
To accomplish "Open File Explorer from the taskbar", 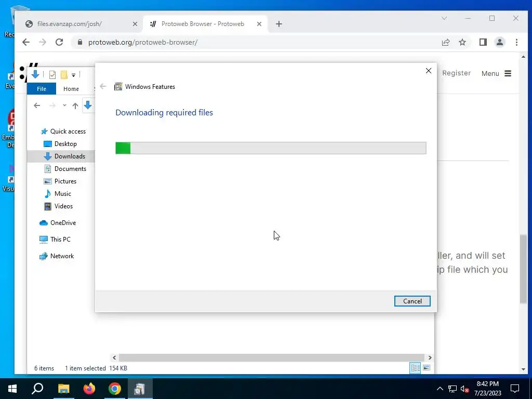I will (63, 389).
